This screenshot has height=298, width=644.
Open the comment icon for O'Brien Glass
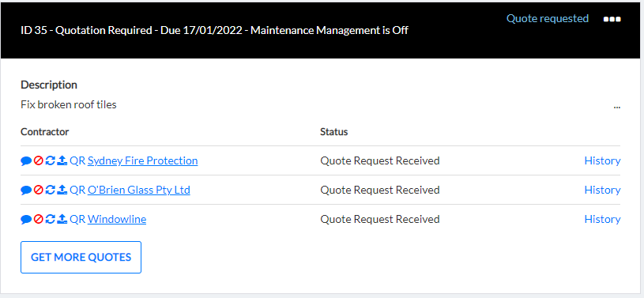click(x=26, y=190)
